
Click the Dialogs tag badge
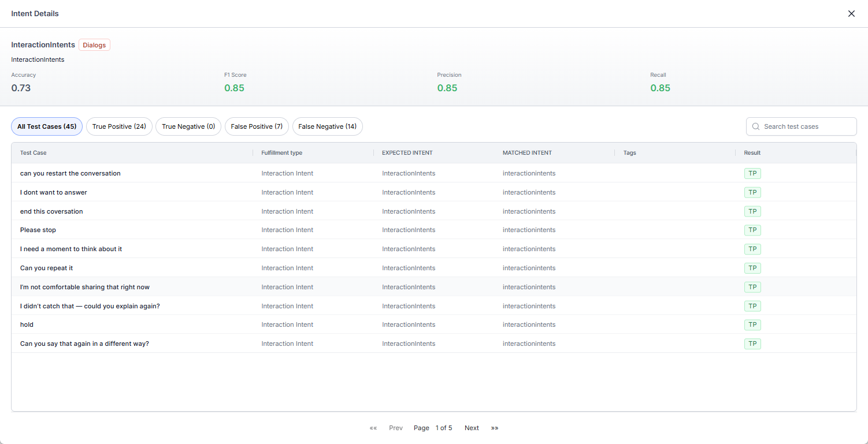(94, 45)
